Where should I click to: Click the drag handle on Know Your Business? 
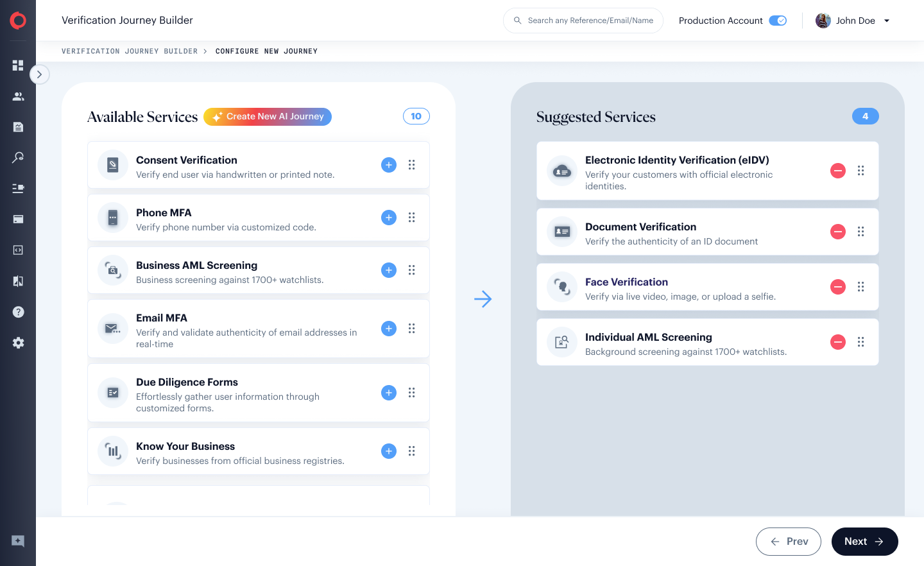click(412, 451)
